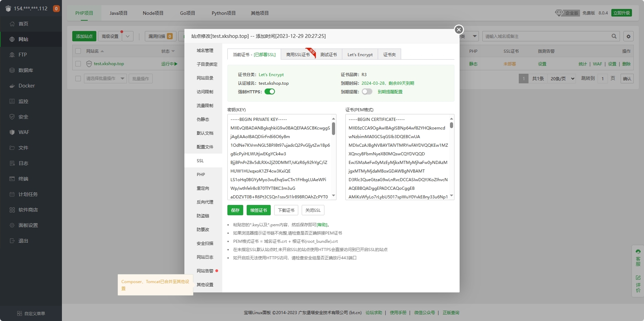Expand the advanced settings dropdown arrow
The image size is (644, 321).
click(x=128, y=36)
